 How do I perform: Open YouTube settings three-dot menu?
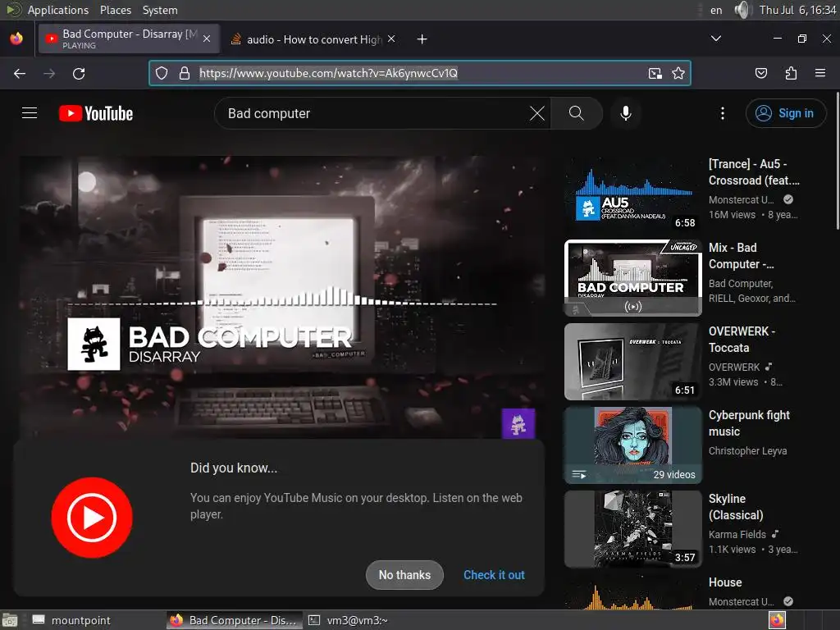pos(723,113)
